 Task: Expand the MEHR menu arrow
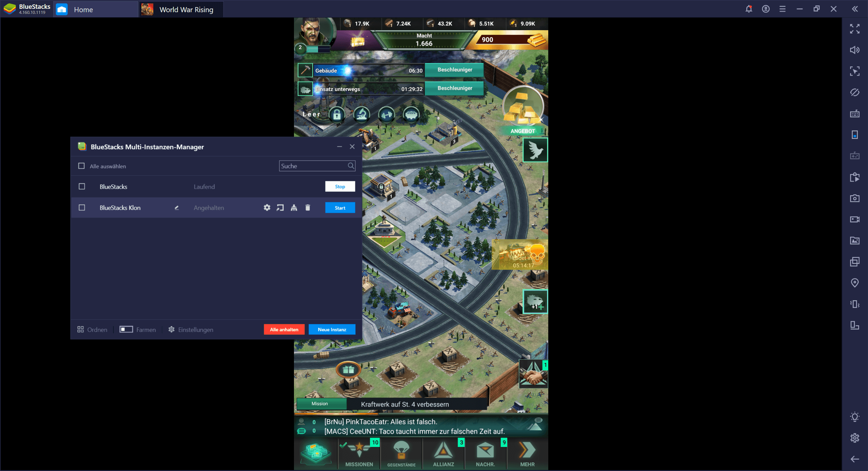(x=528, y=454)
